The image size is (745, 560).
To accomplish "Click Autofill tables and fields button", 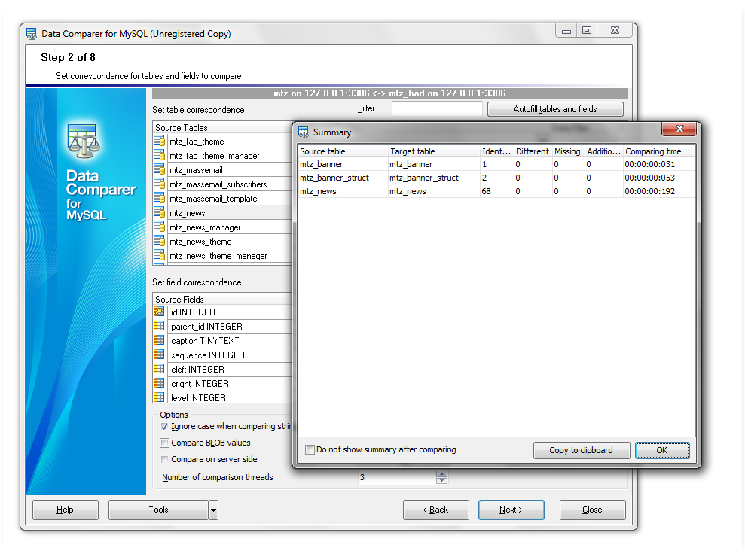I will coord(555,108).
